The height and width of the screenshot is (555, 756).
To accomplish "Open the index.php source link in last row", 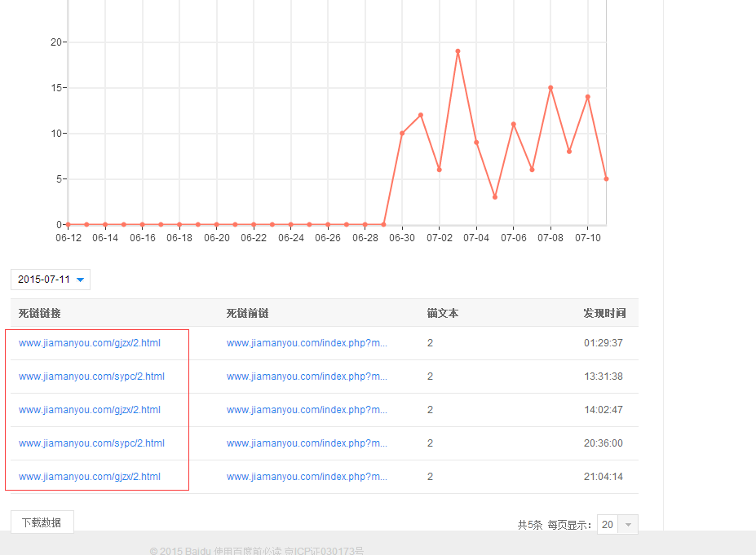I will [x=307, y=477].
